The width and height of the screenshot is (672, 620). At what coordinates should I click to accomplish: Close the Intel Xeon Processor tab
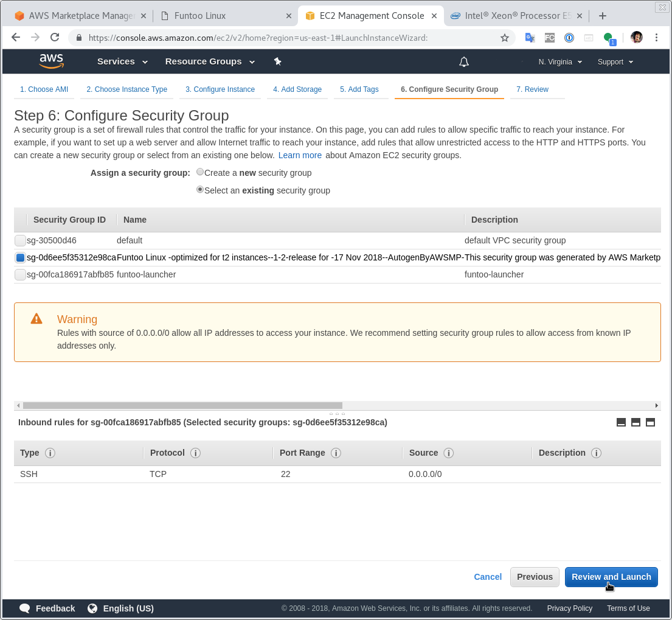[580, 16]
